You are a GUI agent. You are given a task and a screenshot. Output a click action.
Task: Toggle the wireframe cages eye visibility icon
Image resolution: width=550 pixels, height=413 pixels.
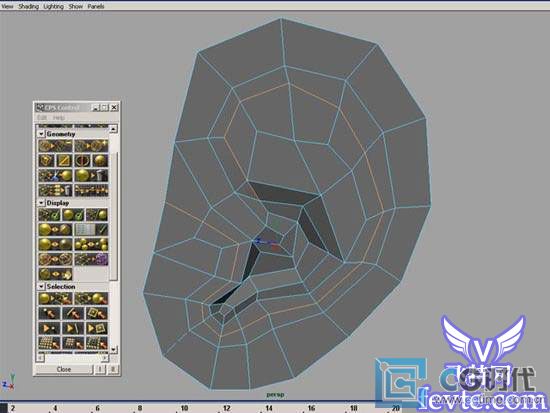(x=55, y=259)
